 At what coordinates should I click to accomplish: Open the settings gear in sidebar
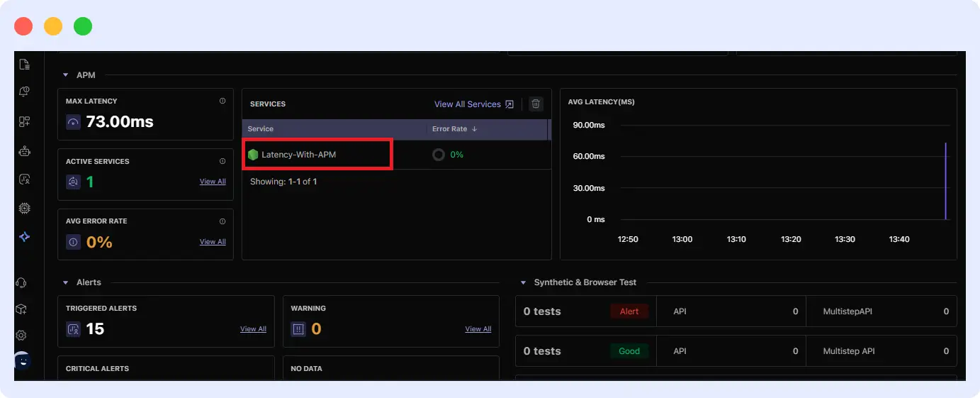pyautogui.click(x=22, y=335)
